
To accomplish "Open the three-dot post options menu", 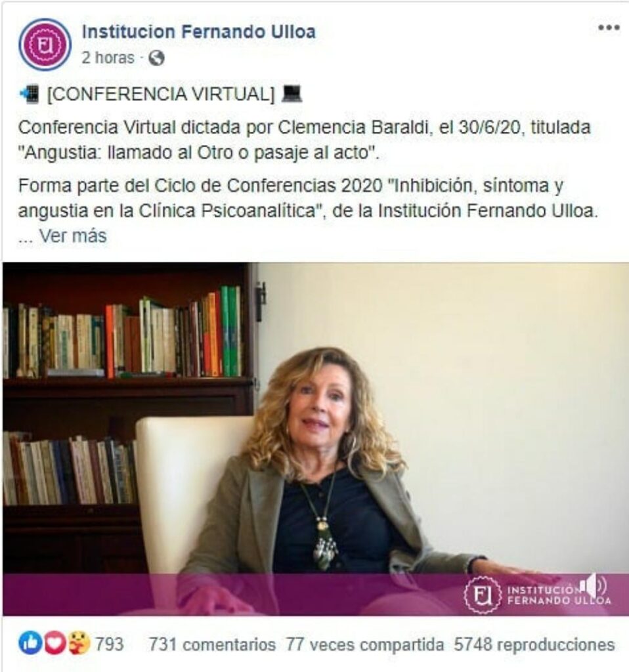I will pyautogui.click(x=609, y=28).
